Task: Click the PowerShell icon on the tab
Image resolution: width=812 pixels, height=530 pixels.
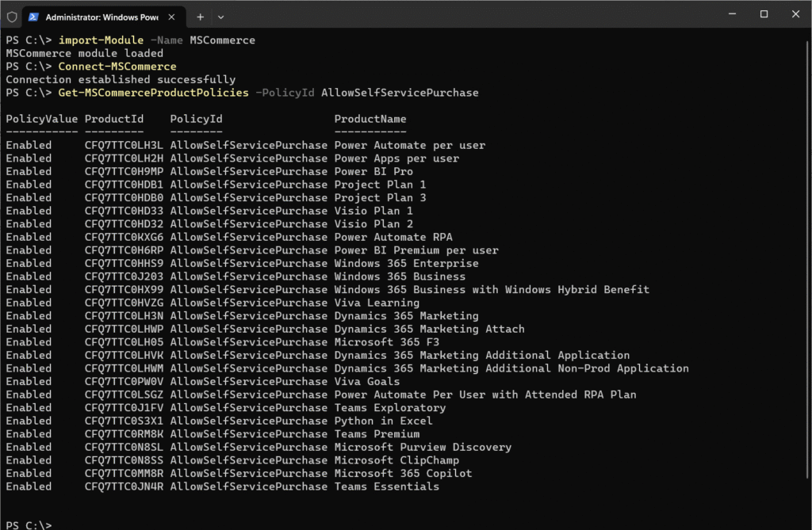Action: pyautogui.click(x=33, y=16)
